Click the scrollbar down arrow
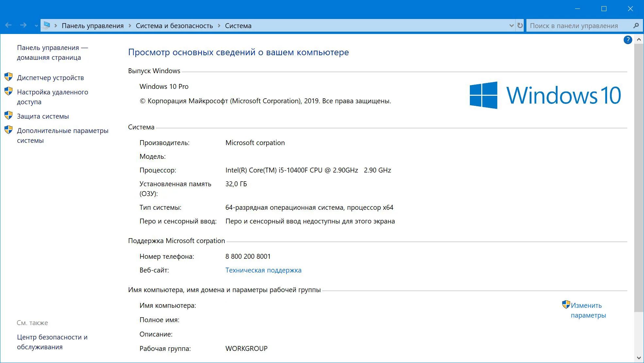 pyautogui.click(x=639, y=358)
